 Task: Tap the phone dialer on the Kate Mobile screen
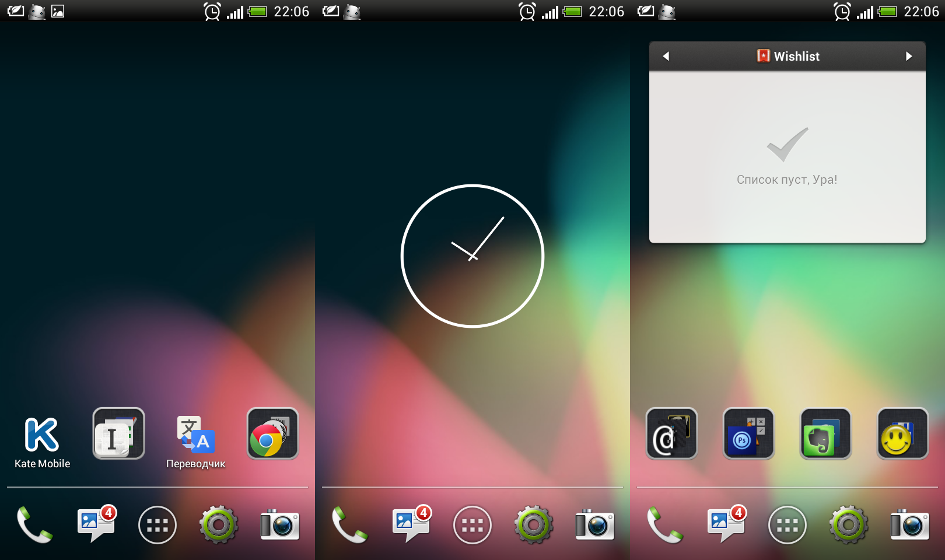tap(35, 525)
